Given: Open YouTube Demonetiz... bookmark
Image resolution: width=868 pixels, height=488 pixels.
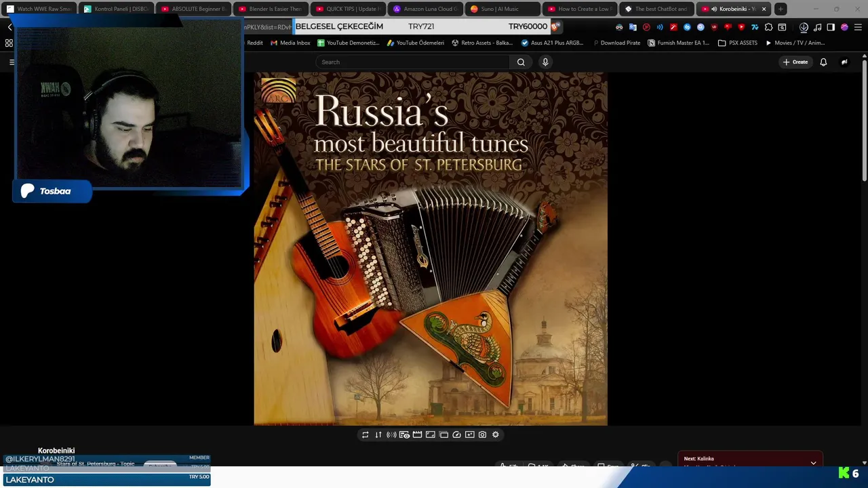Looking at the screenshot, I should 349,43.
